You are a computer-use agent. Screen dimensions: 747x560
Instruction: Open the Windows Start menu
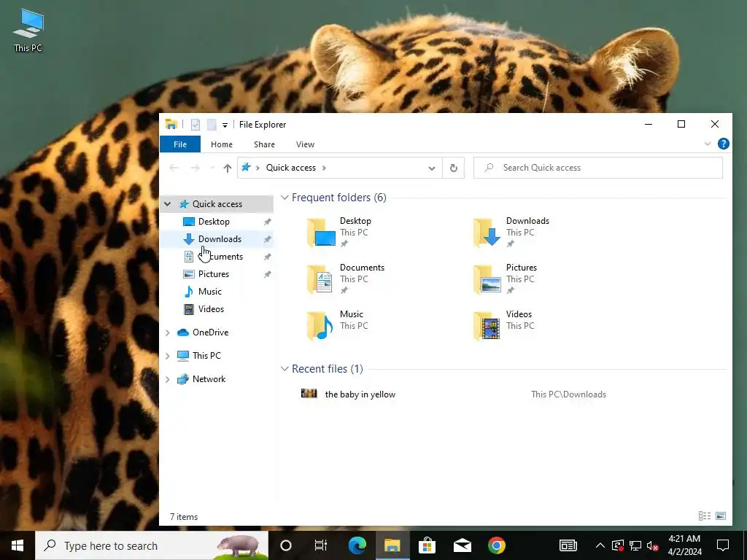18,545
